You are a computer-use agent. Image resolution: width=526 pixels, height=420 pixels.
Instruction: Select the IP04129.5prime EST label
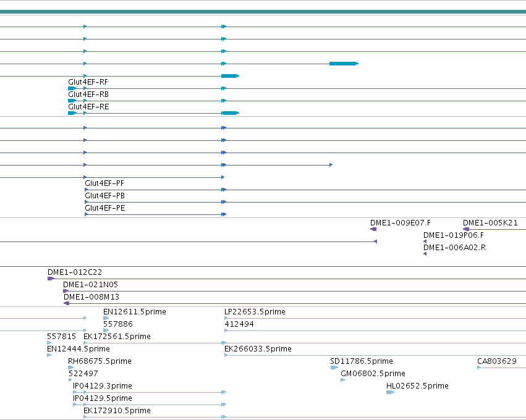coord(103,399)
